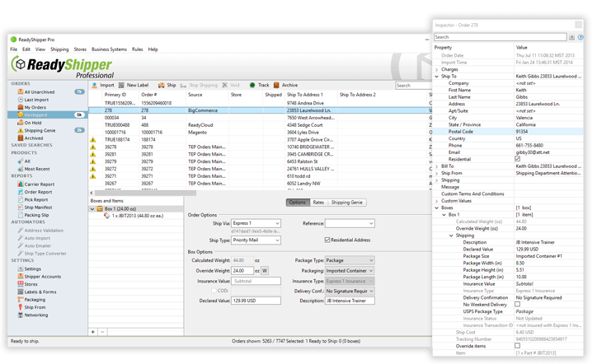Open the Business Systems menu
Screen dimensions: 602x364
click(x=109, y=49)
